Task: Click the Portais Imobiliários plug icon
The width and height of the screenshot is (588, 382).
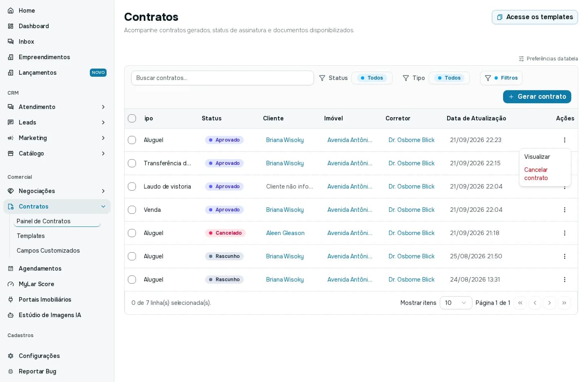Action: tap(11, 300)
